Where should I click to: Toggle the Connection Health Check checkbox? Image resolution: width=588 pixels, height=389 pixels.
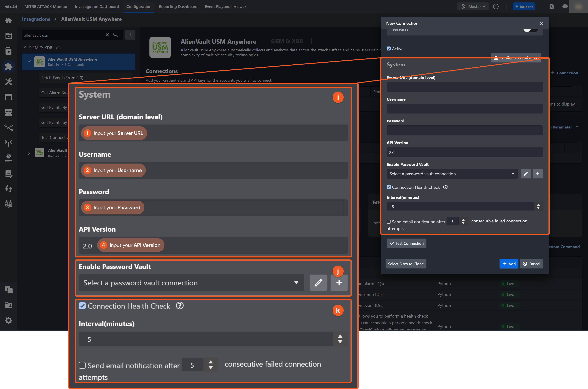[389, 187]
